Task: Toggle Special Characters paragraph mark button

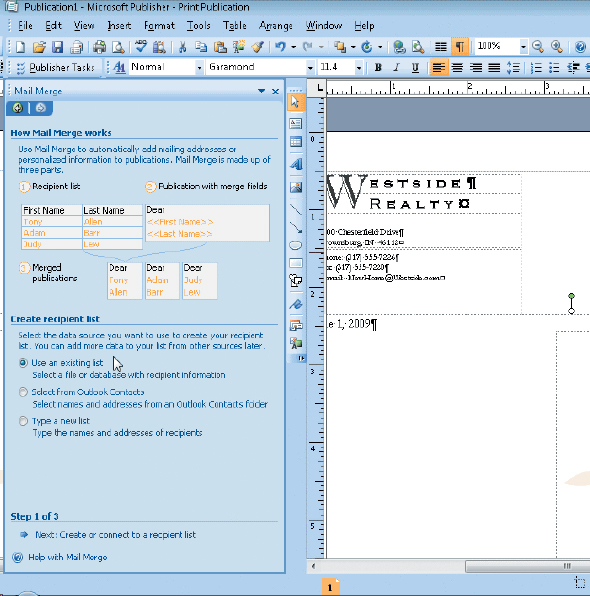Action: pyautogui.click(x=460, y=47)
